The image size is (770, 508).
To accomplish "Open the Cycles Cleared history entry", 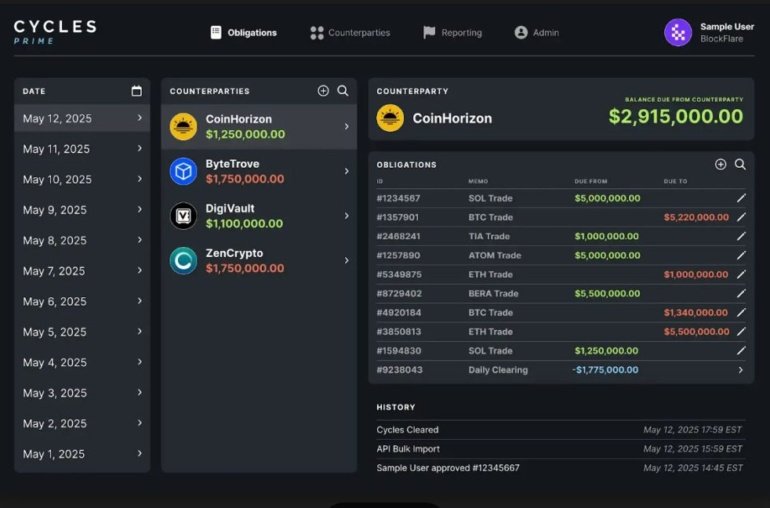I will click(560, 430).
